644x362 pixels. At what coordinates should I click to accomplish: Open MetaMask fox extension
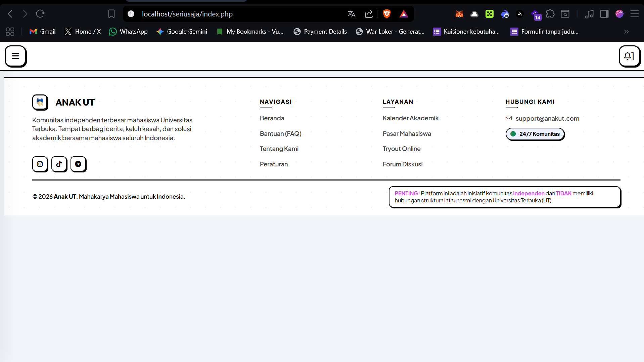pos(459,14)
